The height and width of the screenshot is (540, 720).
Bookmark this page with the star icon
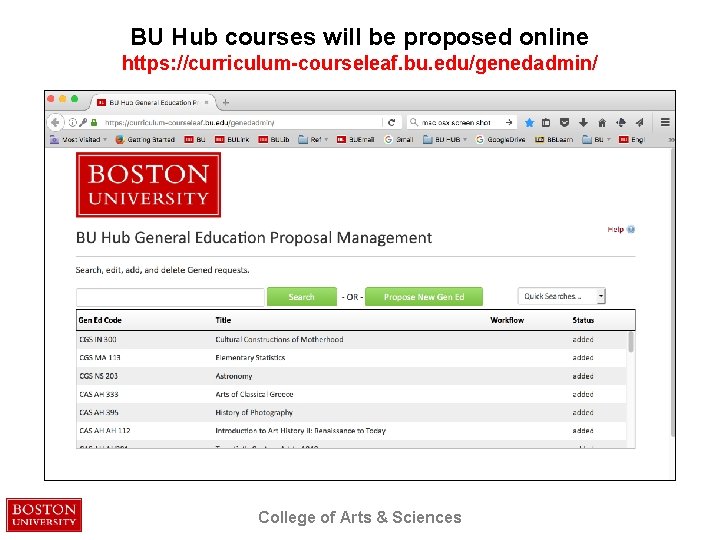529,123
